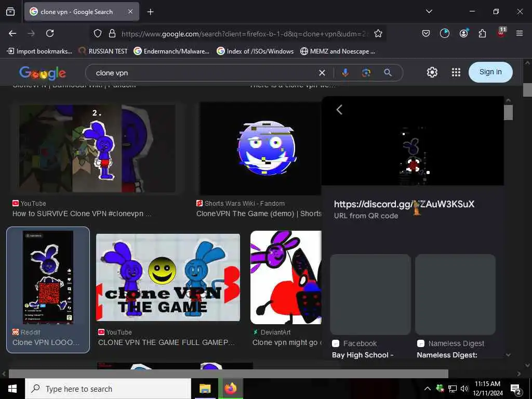The width and height of the screenshot is (532, 399).
Task: Click the Google logo
Action: [43, 73]
